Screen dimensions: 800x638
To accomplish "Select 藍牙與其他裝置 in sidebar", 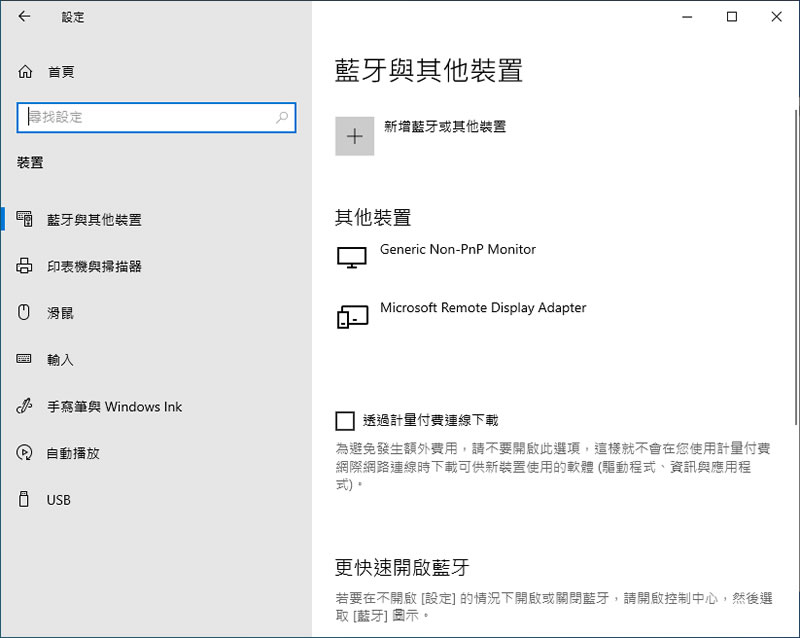I will (x=94, y=220).
